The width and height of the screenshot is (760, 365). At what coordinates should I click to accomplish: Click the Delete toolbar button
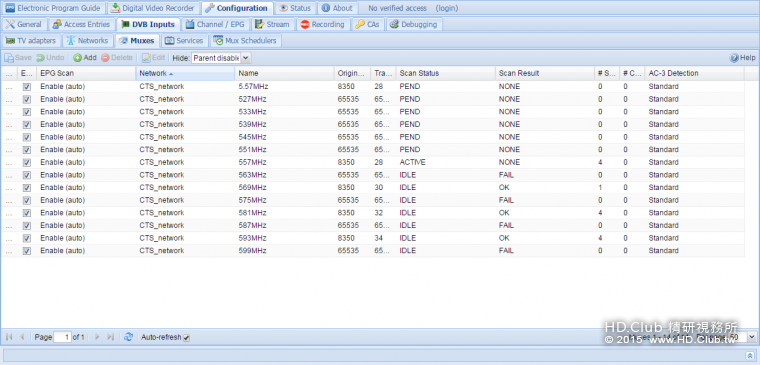[x=117, y=58]
